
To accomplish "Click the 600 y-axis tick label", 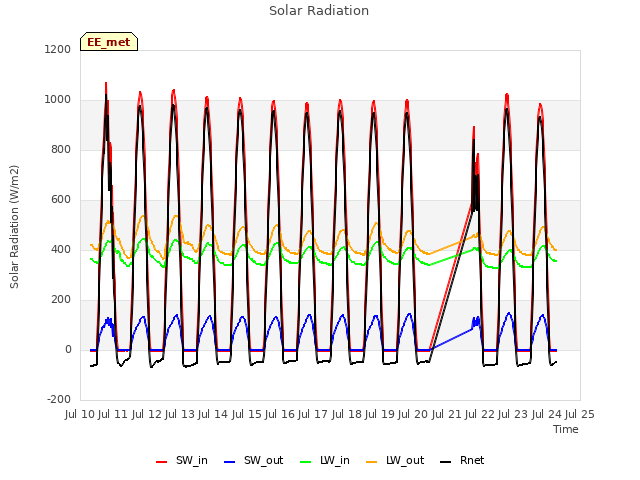I will pyautogui.click(x=60, y=200).
